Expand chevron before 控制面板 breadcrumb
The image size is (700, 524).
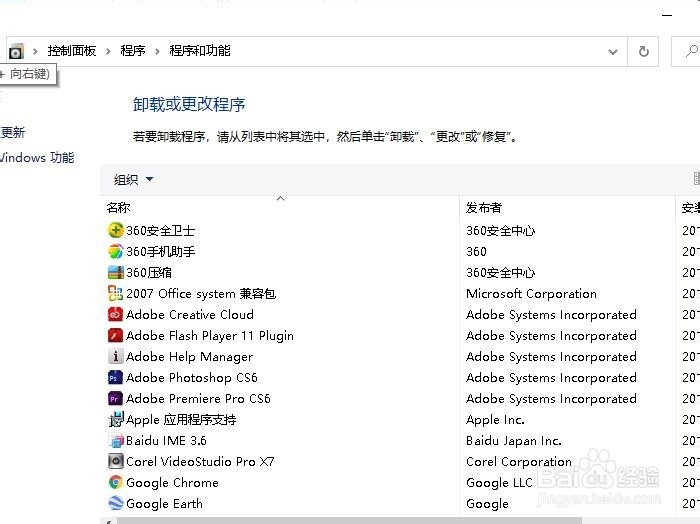pos(35,52)
